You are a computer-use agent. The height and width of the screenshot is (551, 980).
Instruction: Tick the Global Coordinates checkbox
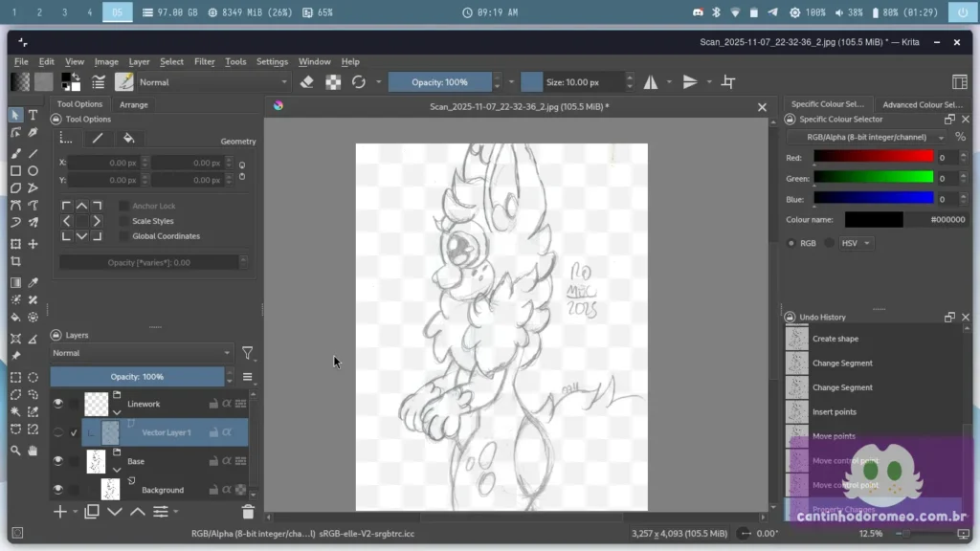pyautogui.click(x=123, y=236)
